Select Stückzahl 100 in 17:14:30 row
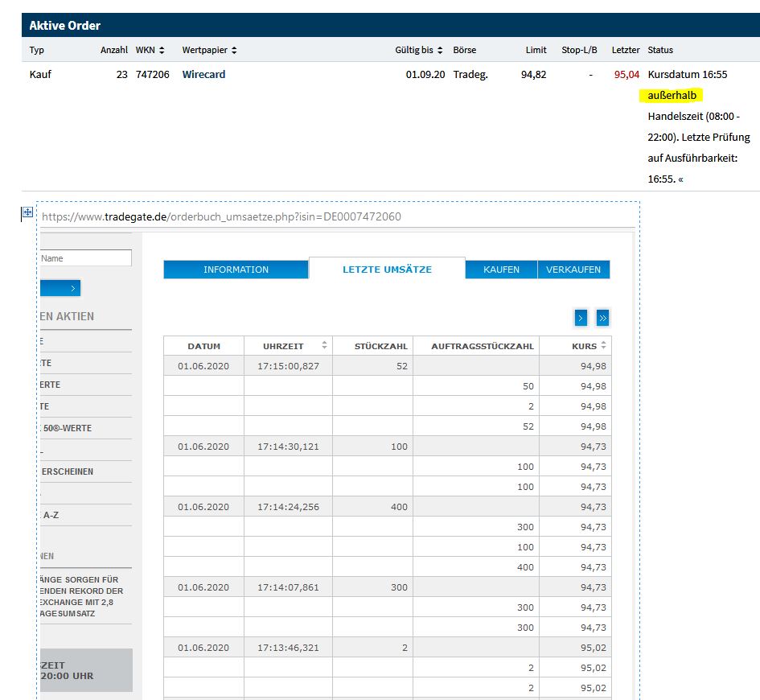 (x=399, y=447)
